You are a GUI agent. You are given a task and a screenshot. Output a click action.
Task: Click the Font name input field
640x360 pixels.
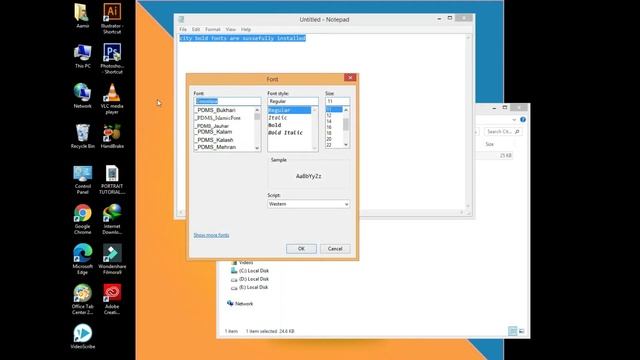click(227, 101)
